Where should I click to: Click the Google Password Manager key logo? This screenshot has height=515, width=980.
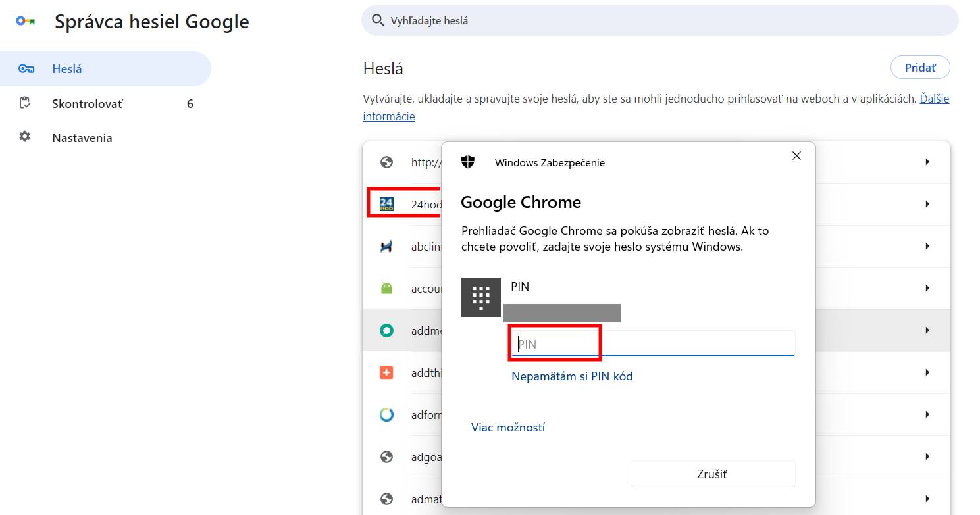25,21
